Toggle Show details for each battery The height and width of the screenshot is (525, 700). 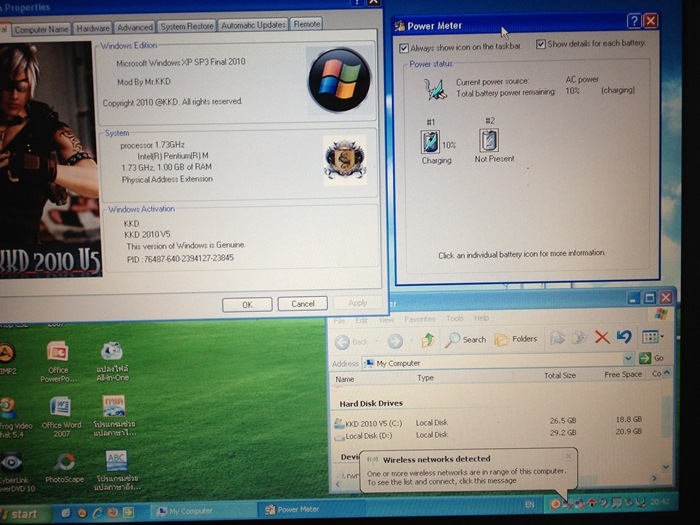pos(541,44)
